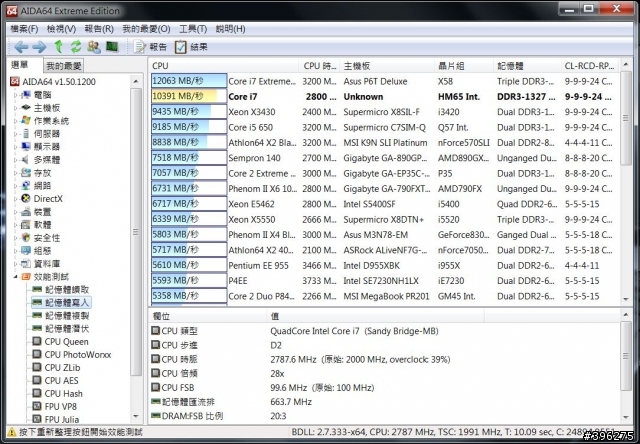Viewport: 640px width, 444px height.
Task: Select the 裝置 devices tree icon
Action: (26, 212)
